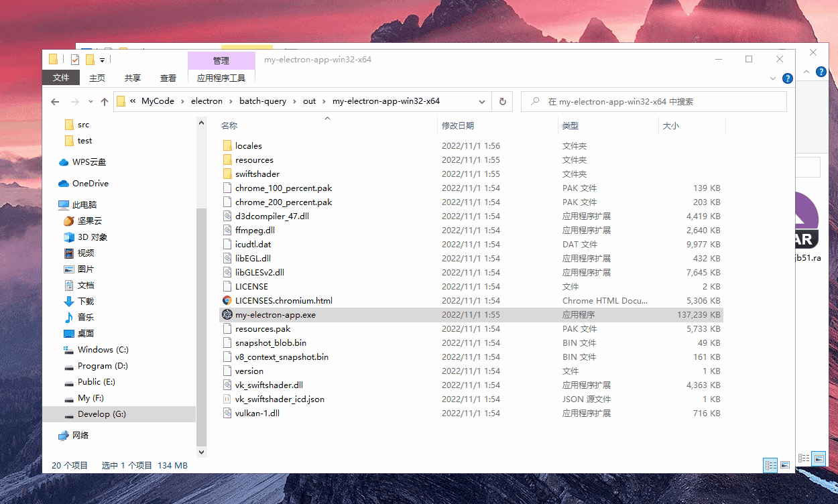Open Windows (C:) drive

(x=96, y=350)
